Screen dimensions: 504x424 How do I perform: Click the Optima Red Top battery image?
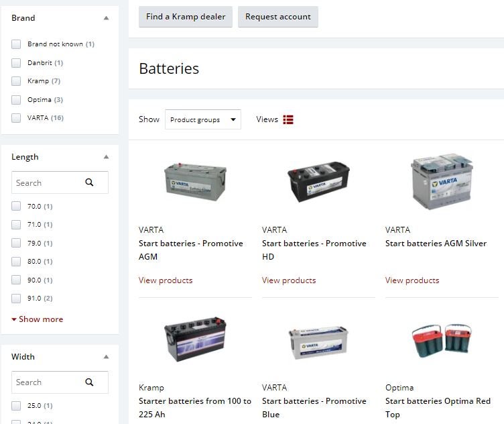[x=442, y=341]
